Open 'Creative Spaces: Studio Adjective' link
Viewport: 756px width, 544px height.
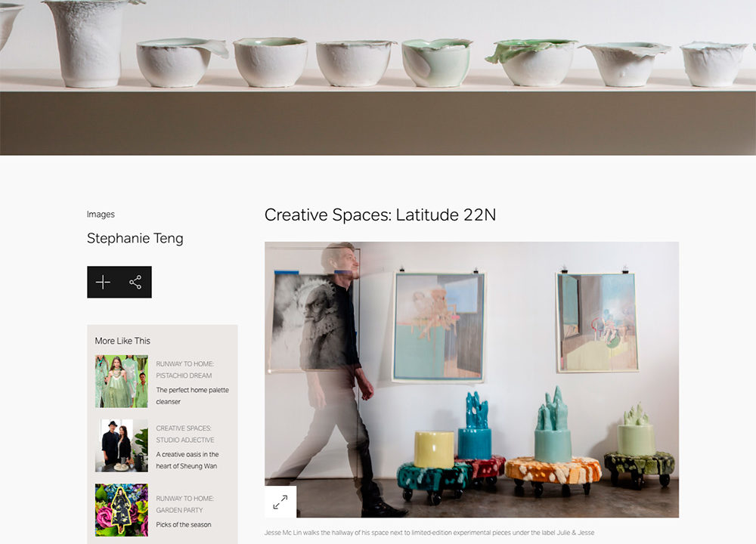pos(184,434)
